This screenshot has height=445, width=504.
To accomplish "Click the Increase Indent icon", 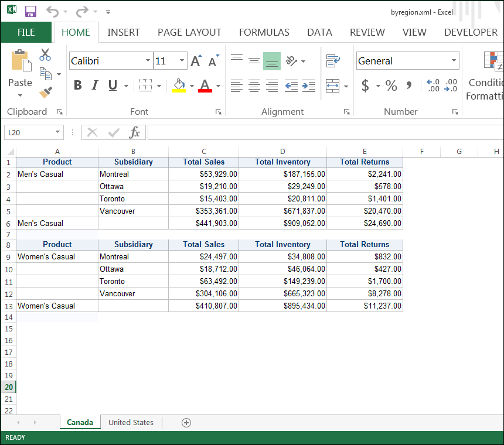I will [309, 86].
